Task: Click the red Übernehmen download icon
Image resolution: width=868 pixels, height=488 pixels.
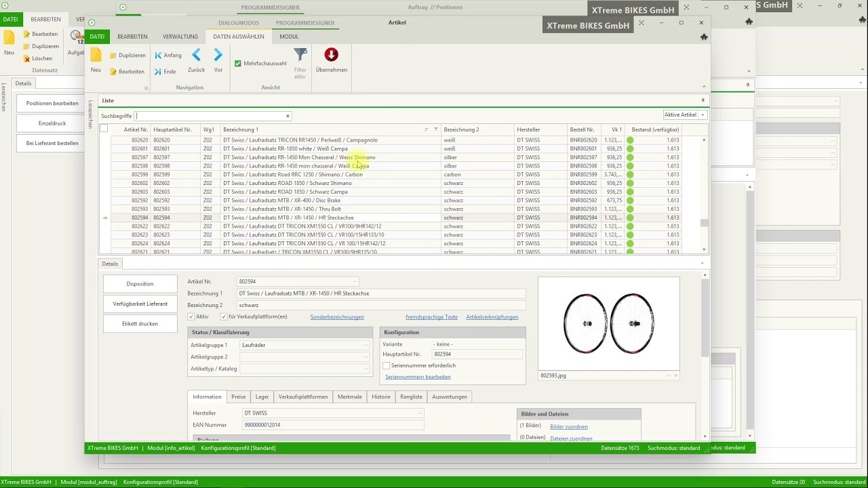Action: tap(331, 55)
